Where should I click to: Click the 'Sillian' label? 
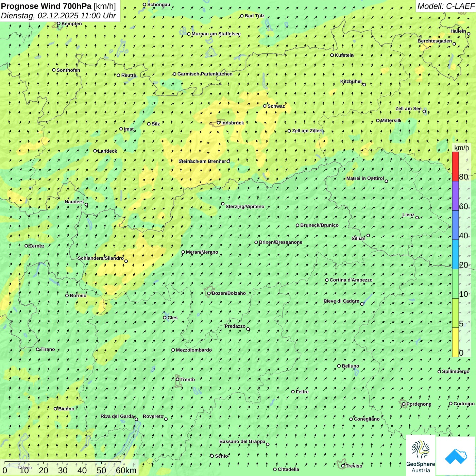click(x=358, y=238)
